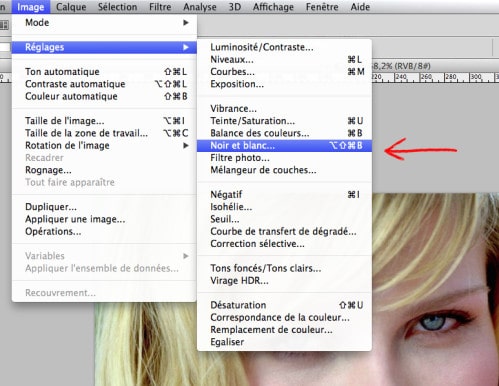Open Taille de la zone de travail

(x=104, y=133)
